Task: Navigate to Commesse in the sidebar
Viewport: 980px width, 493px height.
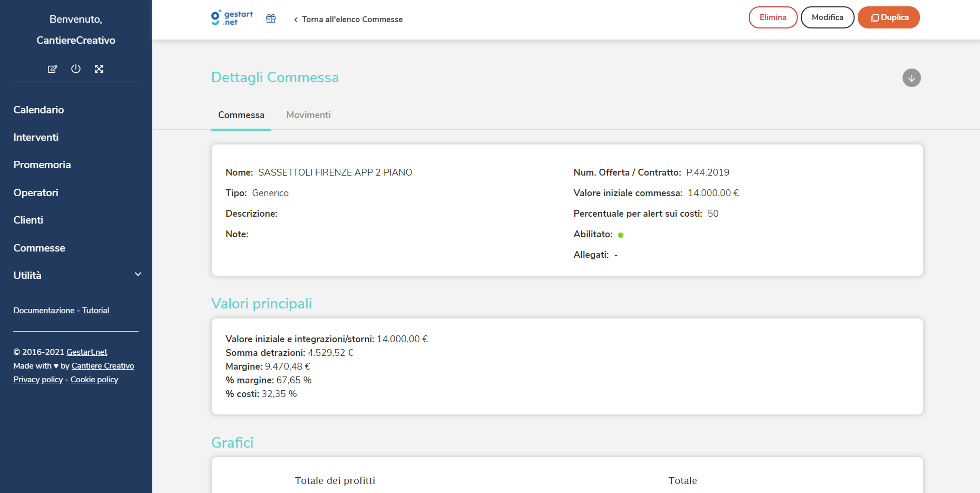Action: (40, 248)
